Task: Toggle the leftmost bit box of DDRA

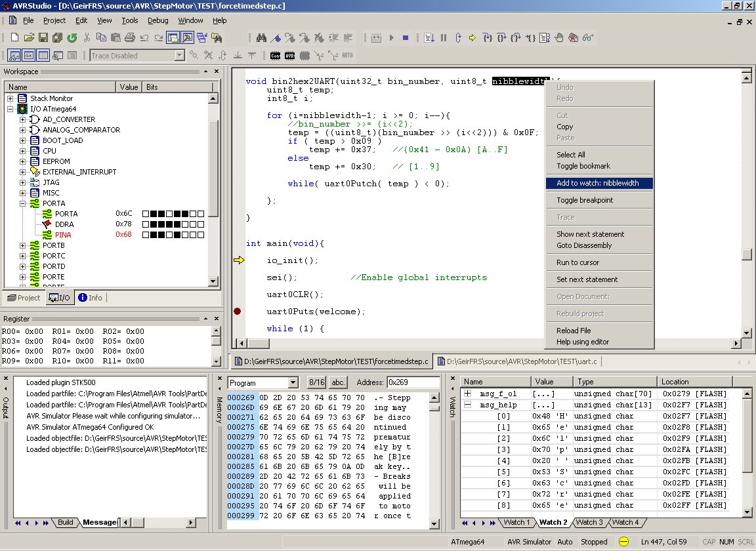Action: 146,224
